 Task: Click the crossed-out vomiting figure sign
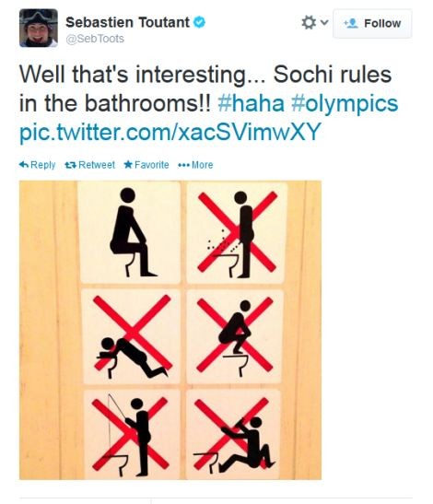[131, 336]
